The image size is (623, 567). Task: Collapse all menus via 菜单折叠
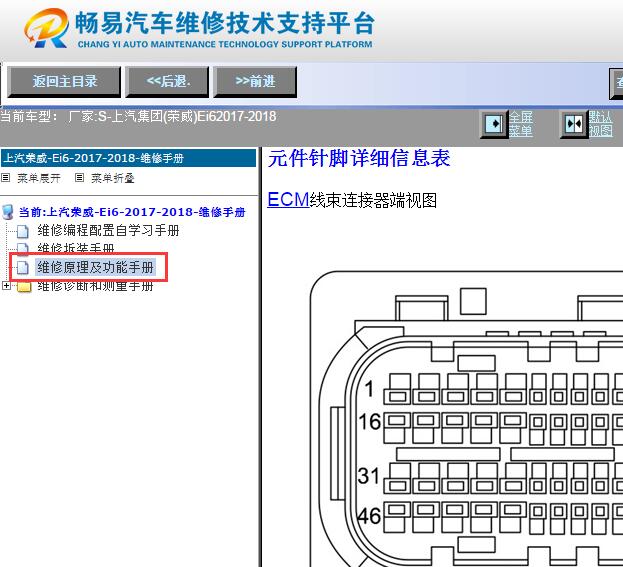point(113,178)
